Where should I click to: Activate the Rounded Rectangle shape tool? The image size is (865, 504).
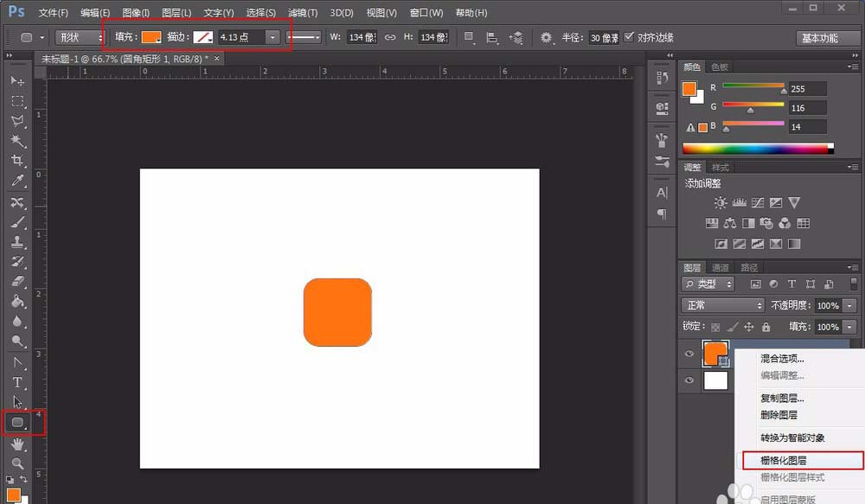pyautogui.click(x=17, y=423)
